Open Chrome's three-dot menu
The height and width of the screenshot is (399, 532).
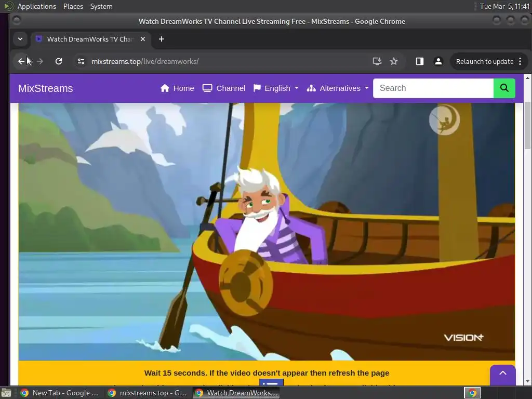point(520,61)
